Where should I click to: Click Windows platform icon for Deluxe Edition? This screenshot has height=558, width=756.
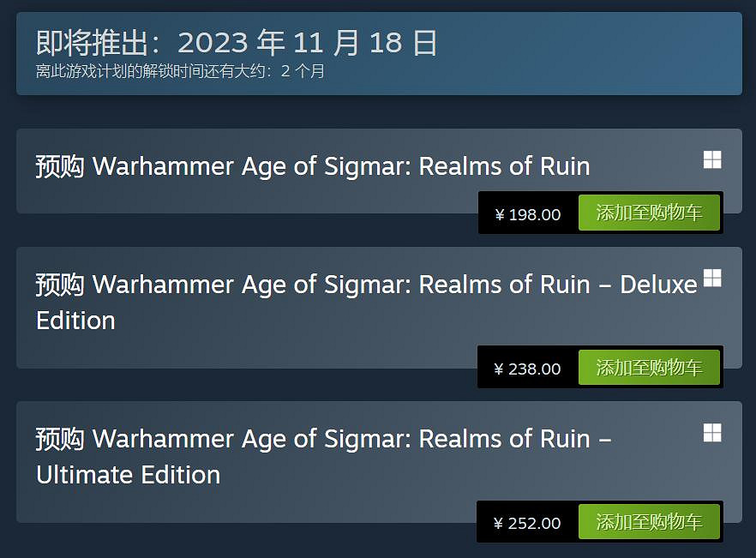pyautogui.click(x=711, y=278)
